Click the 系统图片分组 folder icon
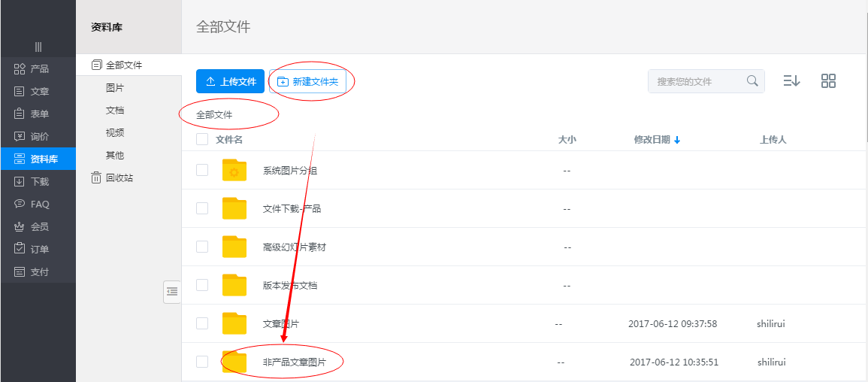The height and width of the screenshot is (382, 868). [234, 171]
